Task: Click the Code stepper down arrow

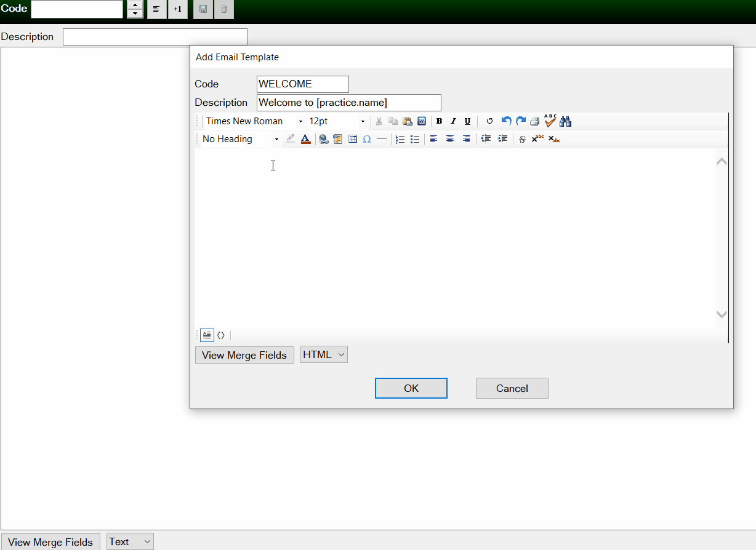Action: tap(135, 14)
